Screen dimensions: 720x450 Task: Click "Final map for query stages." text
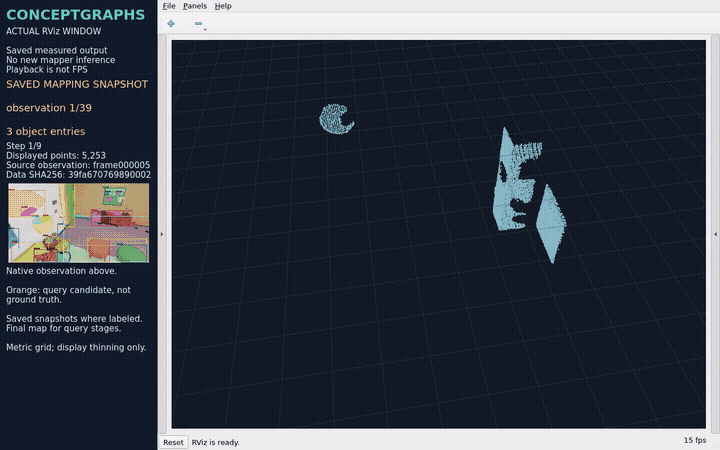[63, 328]
